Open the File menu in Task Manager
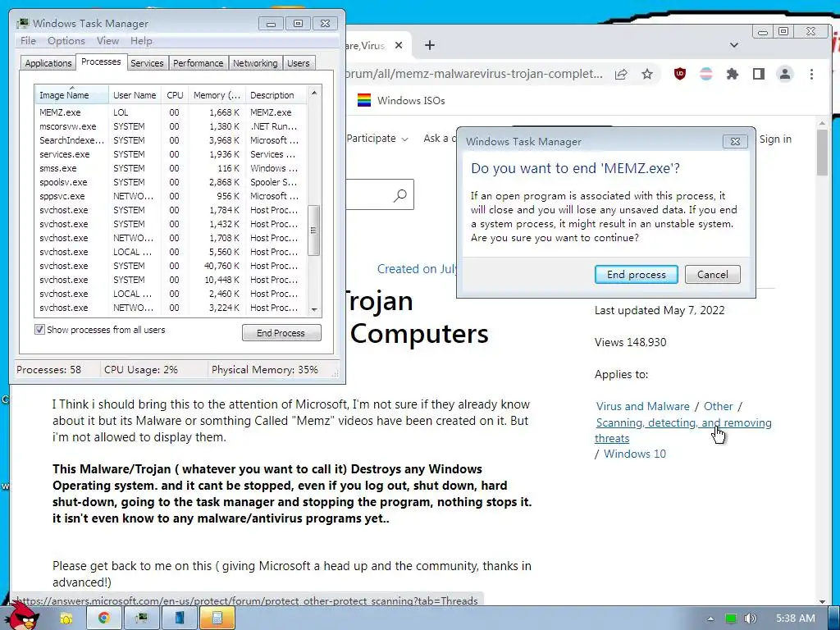 pos(28,41)
